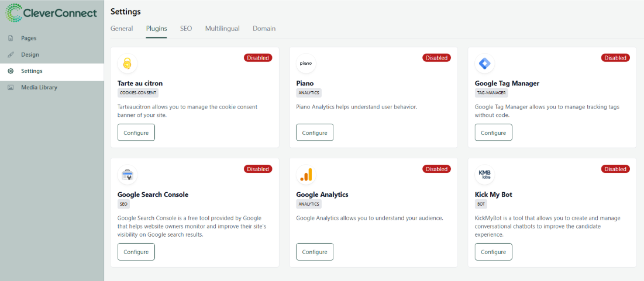This screenshot has height=281, width=644.
Task: Click the Google Search Console icon
Action: point(128,175)
